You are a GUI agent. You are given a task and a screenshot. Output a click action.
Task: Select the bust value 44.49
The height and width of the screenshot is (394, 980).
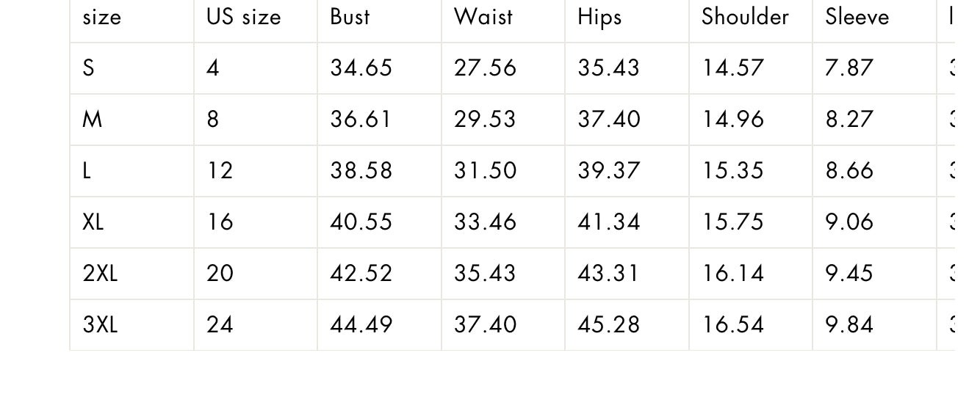tap(361, 325)
